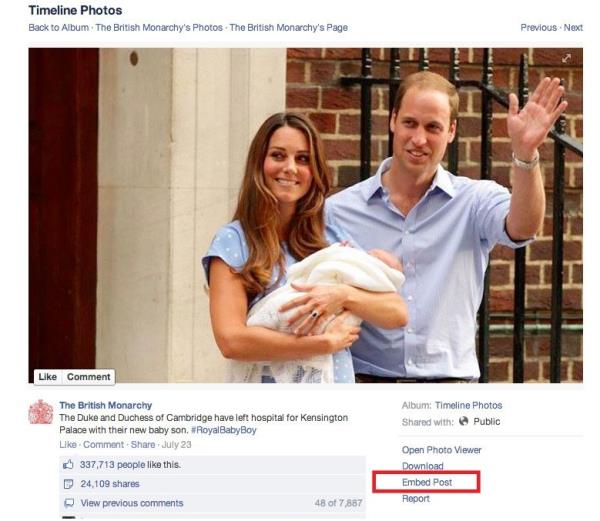Select Download option

pyautogui.click(x=422, y=466)
